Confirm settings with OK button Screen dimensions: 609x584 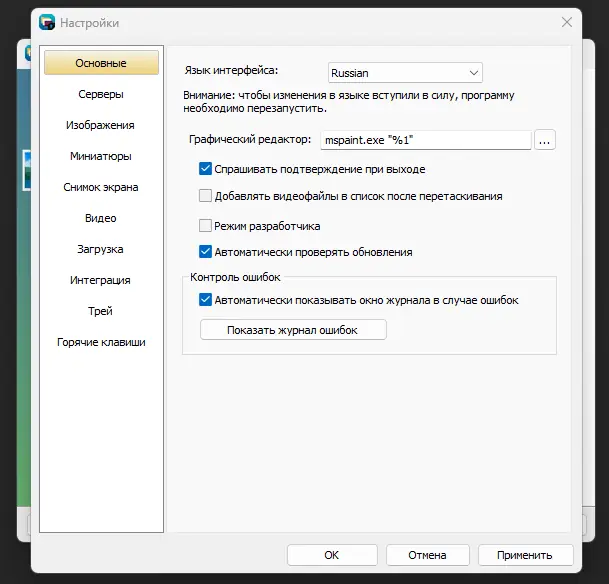(x=332, y=555)
